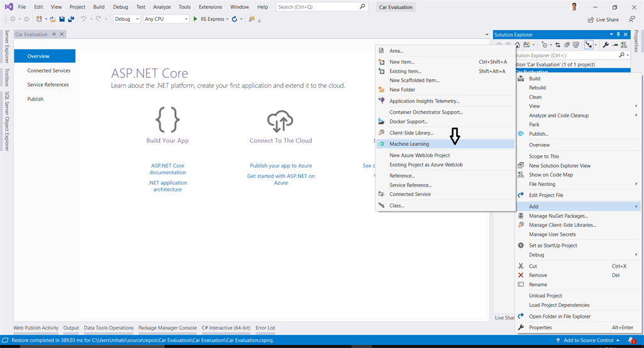Viewport: 644px width, 348px height.
Task: Click the Undo toolbar icon
Action: pos(84,19)
